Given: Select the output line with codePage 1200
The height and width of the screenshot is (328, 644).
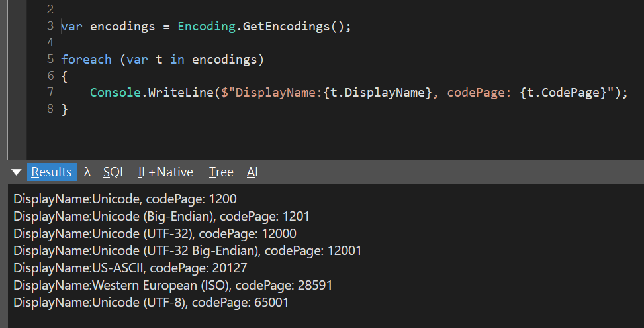Looking at the screenshot, I should click(x=125, y=199).
